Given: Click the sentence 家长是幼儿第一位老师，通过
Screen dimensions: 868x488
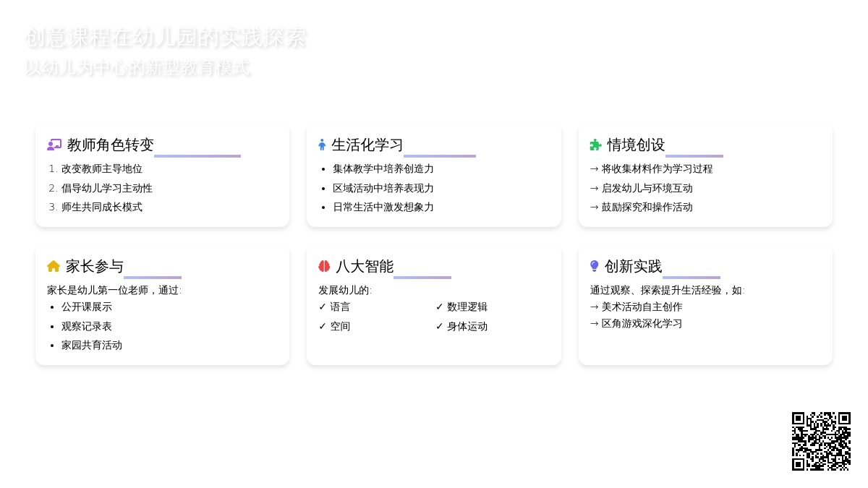Looking at the screenshot, I should tap(113, 290).
